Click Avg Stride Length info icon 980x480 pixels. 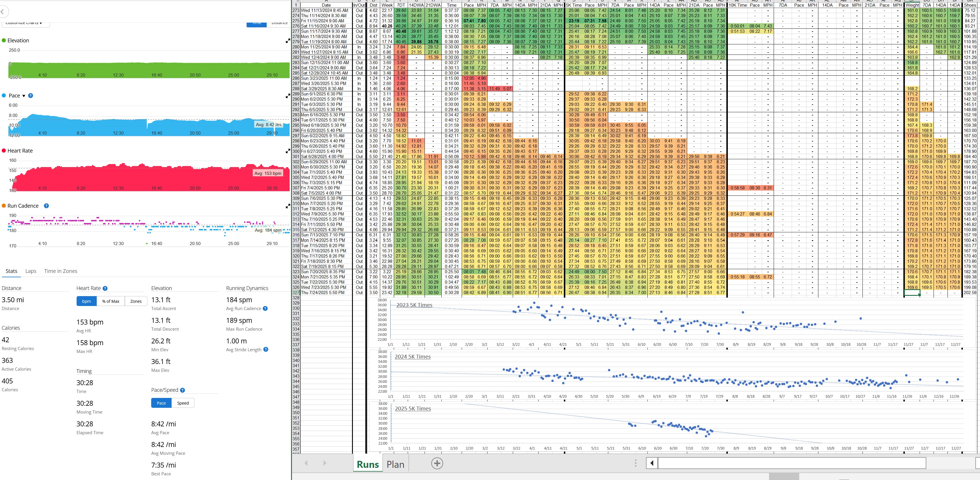(x=266, y=349)
